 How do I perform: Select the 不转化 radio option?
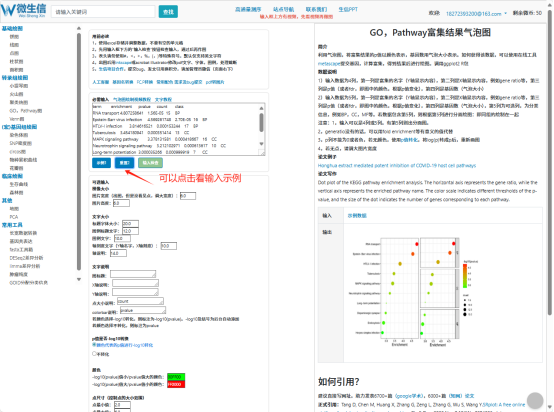coord(94,353)
